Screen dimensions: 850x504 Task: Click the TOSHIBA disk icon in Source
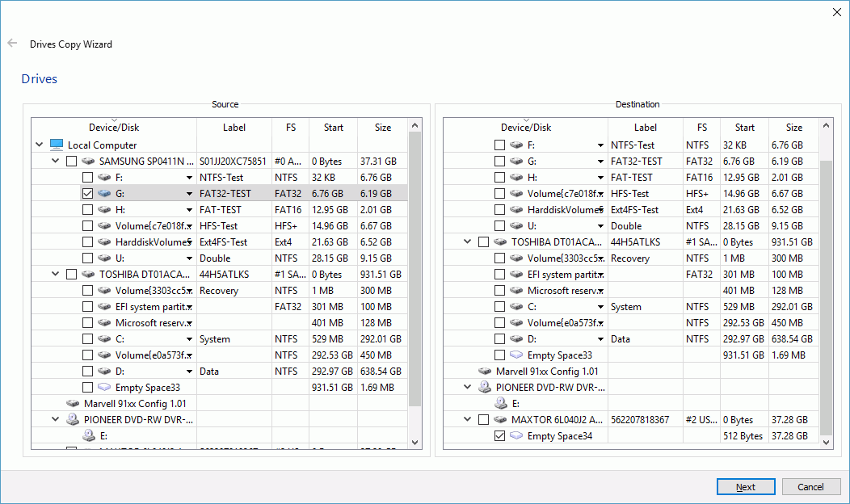(88, 275)
